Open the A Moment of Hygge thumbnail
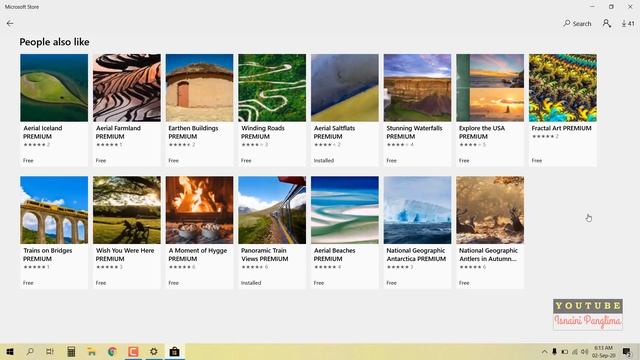 point(199,210)
